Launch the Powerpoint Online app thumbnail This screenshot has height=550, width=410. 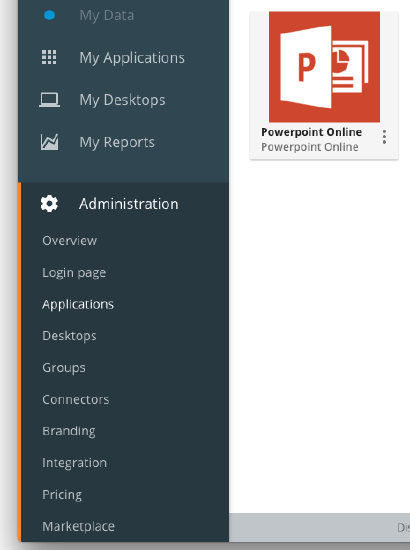click(x=324, y=67)
